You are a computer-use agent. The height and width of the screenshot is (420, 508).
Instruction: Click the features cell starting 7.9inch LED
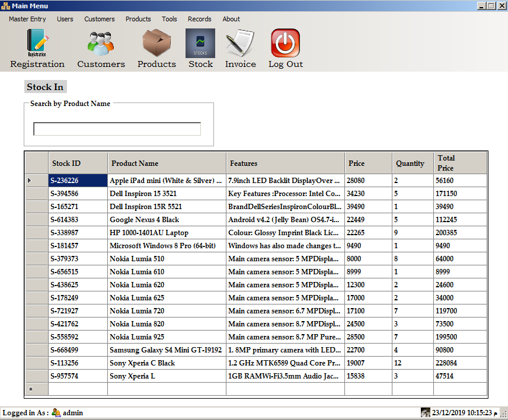286,180
